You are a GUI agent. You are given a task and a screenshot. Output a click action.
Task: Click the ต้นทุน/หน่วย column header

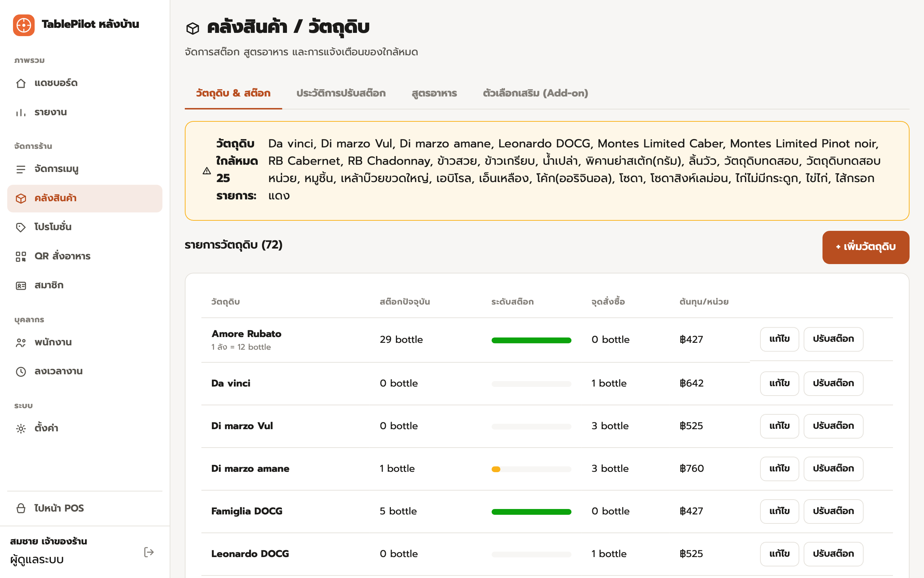704,302
